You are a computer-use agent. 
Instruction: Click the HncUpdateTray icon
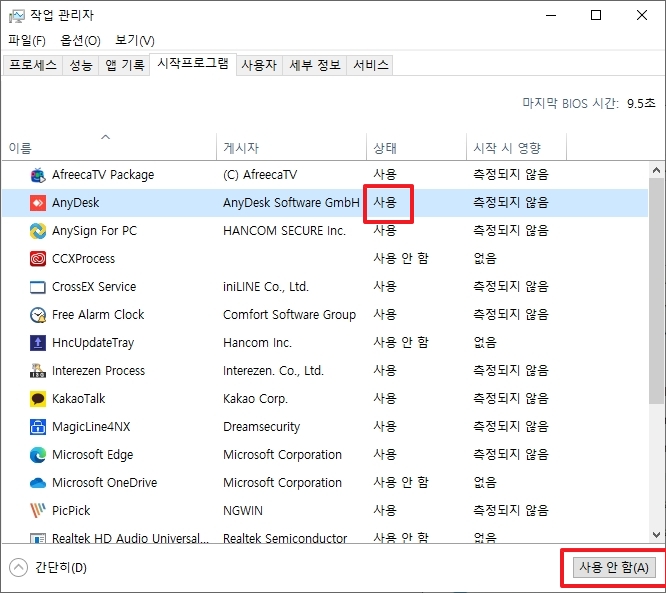tap(38, 343)
